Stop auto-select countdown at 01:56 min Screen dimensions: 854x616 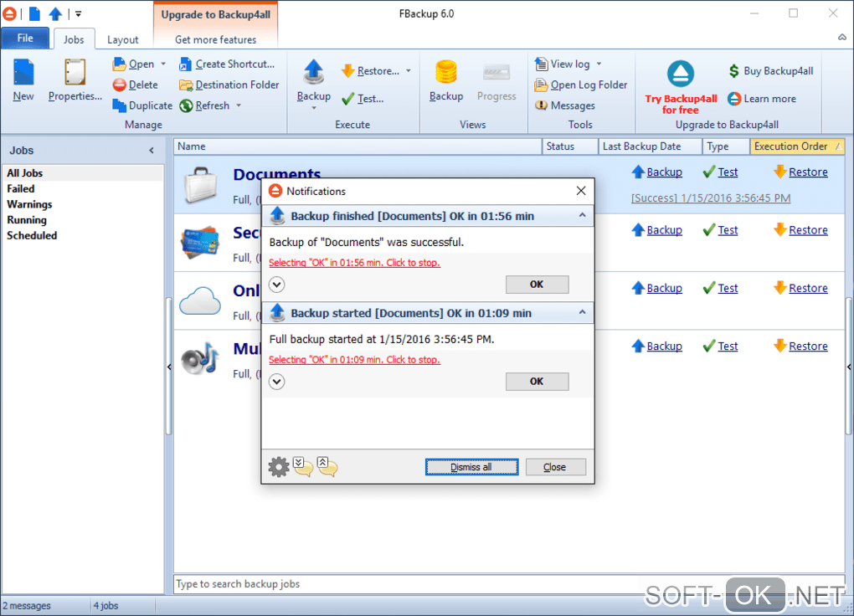pos(354,263)
